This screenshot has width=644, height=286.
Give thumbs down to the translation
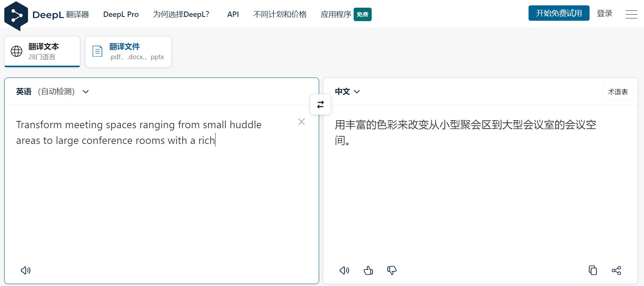click(x=392, y=270)
